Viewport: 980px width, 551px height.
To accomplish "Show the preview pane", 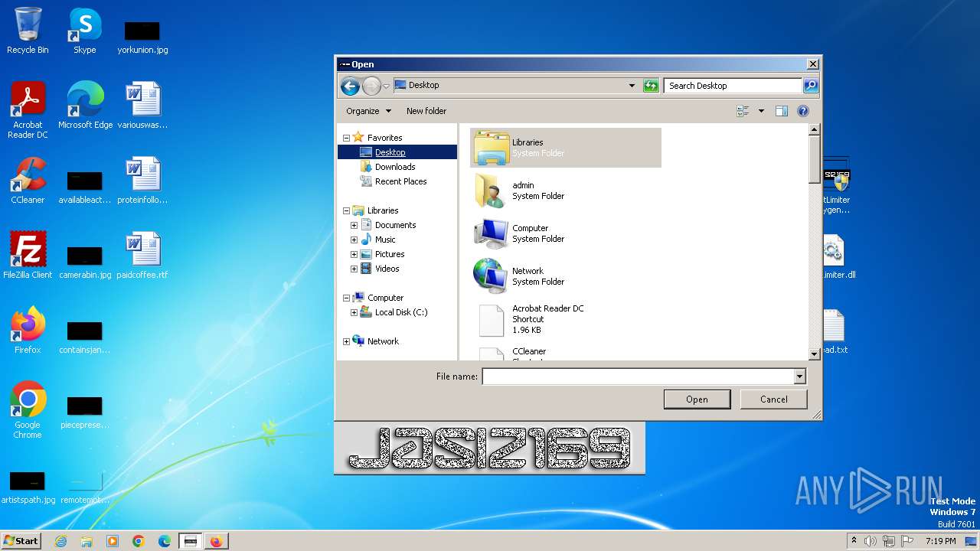I will coord(781,111).
